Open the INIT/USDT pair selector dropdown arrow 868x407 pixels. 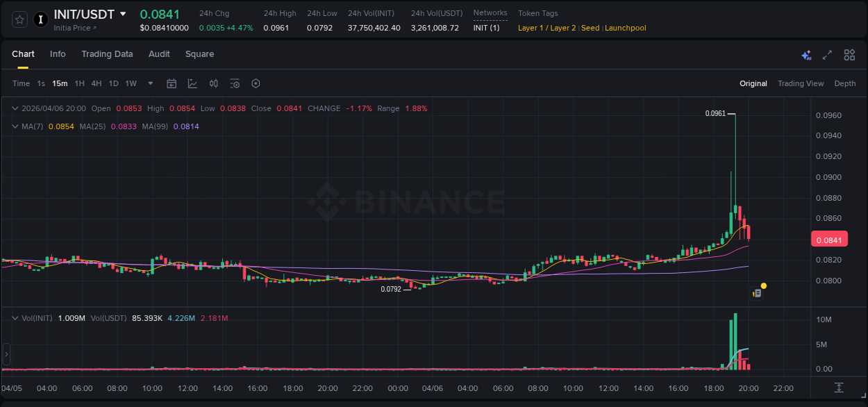123,14
